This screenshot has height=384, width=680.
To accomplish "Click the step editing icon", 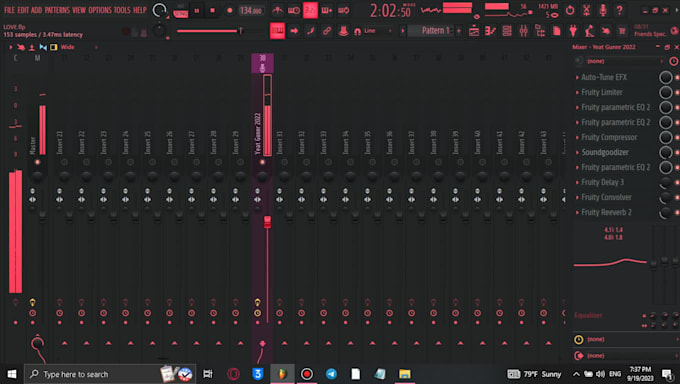I will (311, 31).
